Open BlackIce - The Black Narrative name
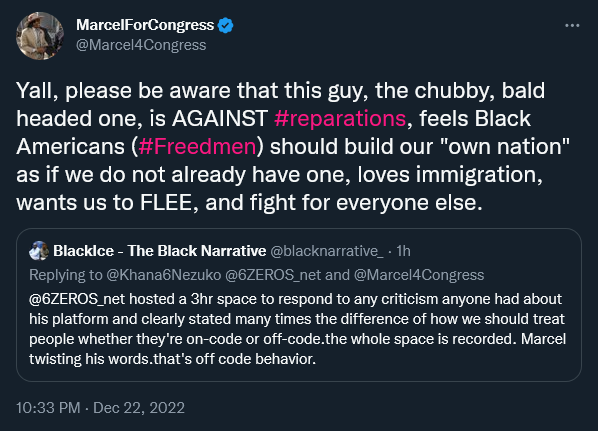 159,251
